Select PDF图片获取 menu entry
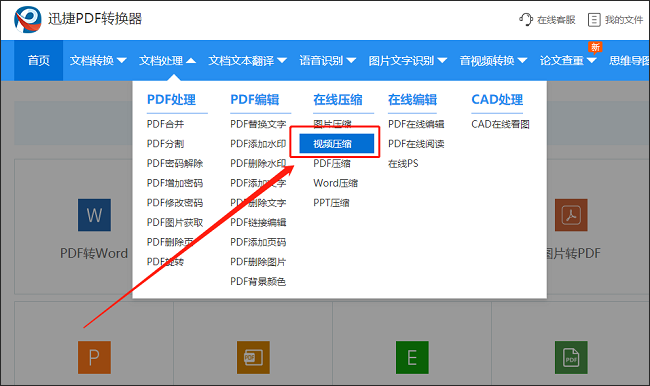 [175, 223]
